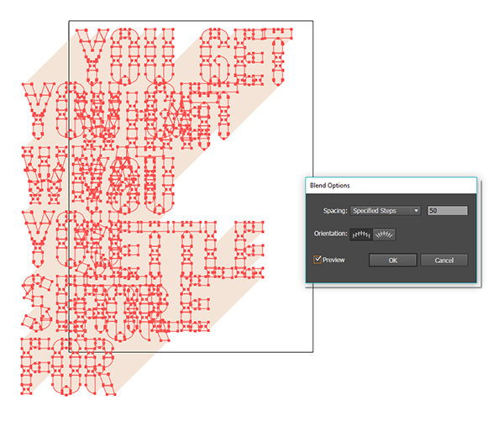Cancel the Blend Options dialog
This screenshot has width=504, height=421.
[x=444, y=260]
